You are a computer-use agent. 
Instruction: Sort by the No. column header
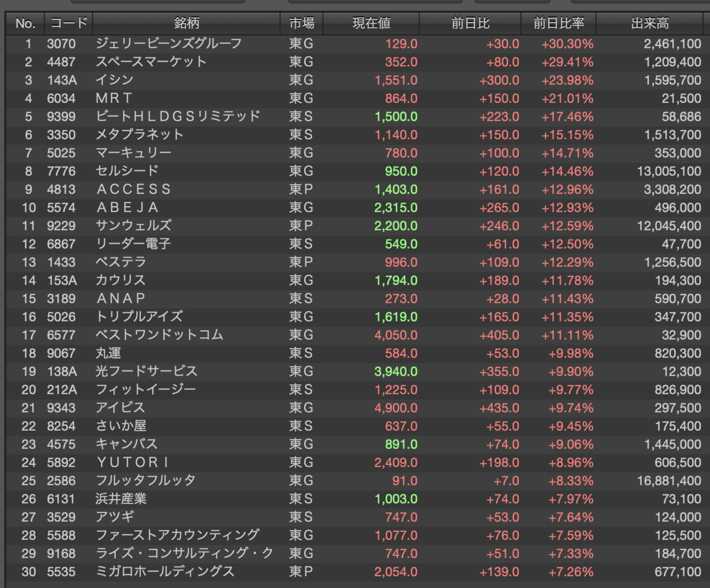coord(25,24)
